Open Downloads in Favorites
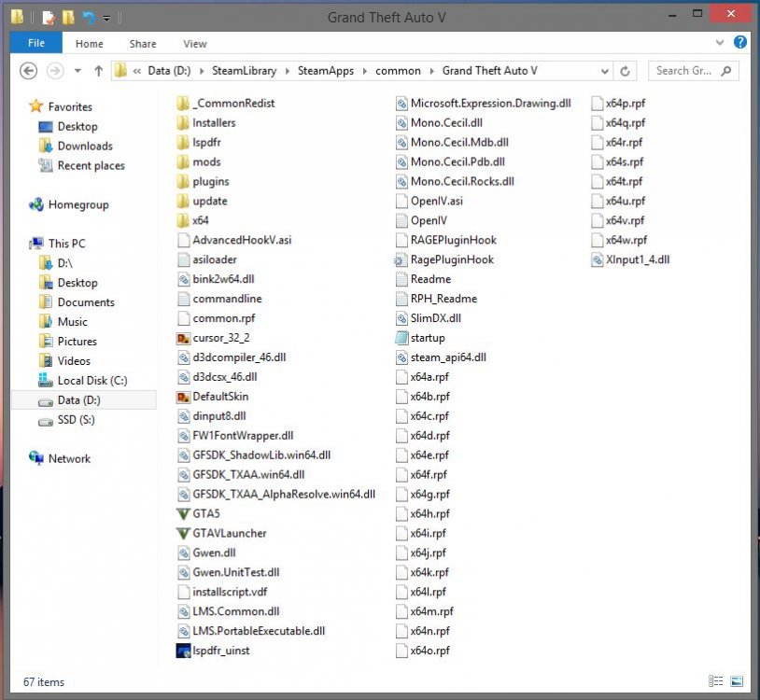 pos(85,147)
